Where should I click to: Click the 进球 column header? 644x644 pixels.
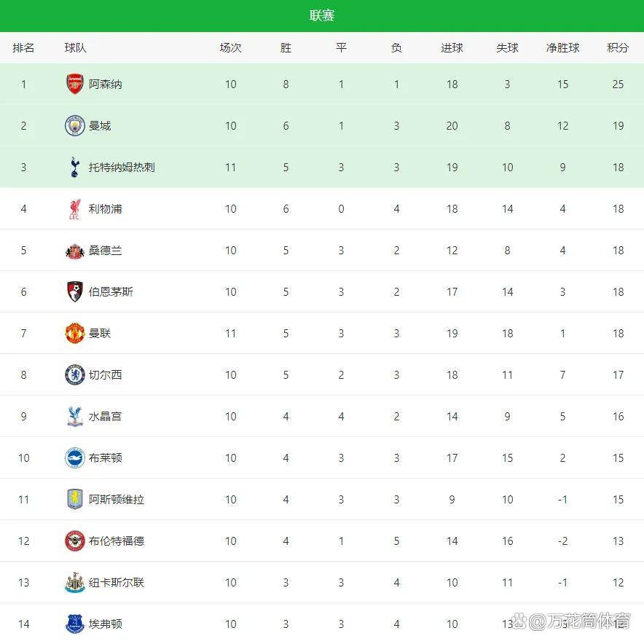pos(452,48)
